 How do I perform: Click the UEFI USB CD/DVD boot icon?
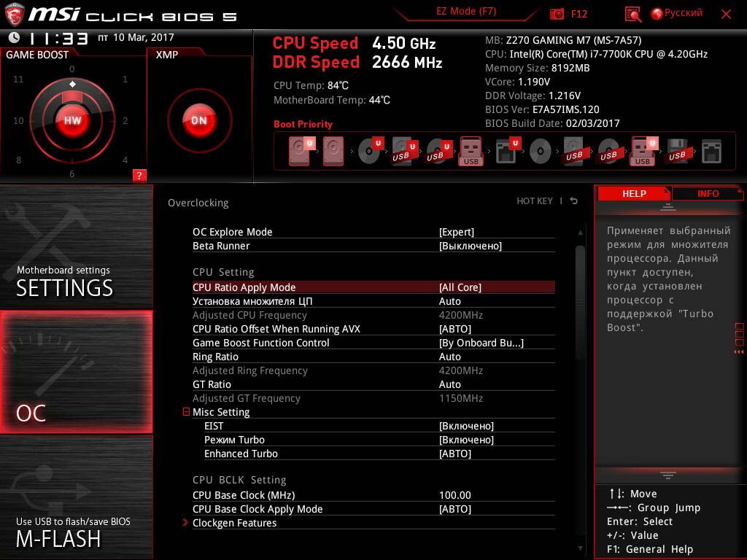point(438,151)
